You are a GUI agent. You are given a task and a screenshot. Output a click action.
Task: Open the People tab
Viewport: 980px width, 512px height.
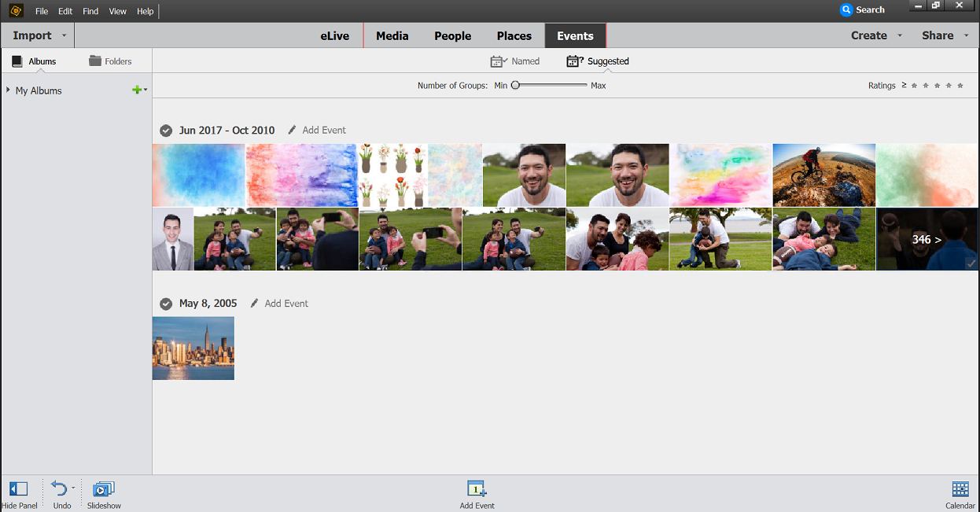tap(452, 35)
